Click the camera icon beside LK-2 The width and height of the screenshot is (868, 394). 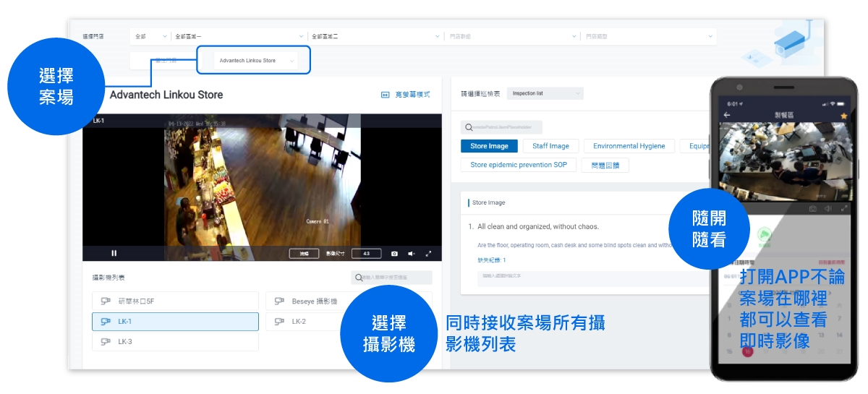pyautogui.click(x=279, y=322)
